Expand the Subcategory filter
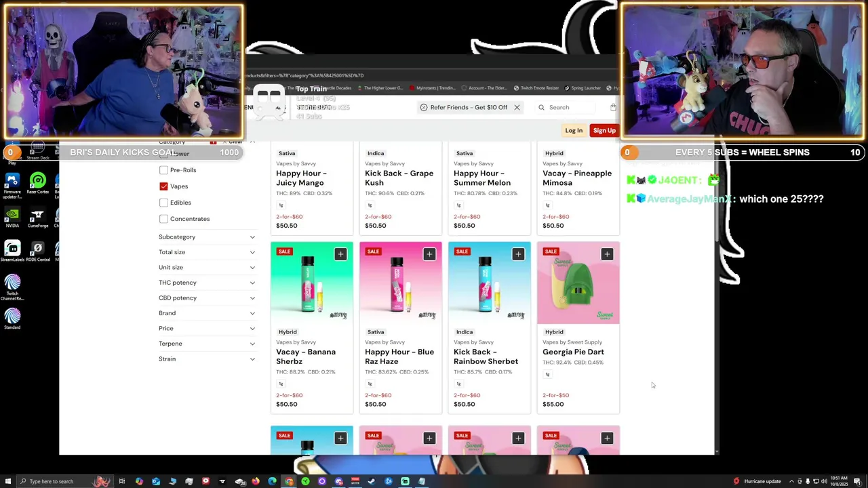868x488 pixels. (x=207, y=237)
